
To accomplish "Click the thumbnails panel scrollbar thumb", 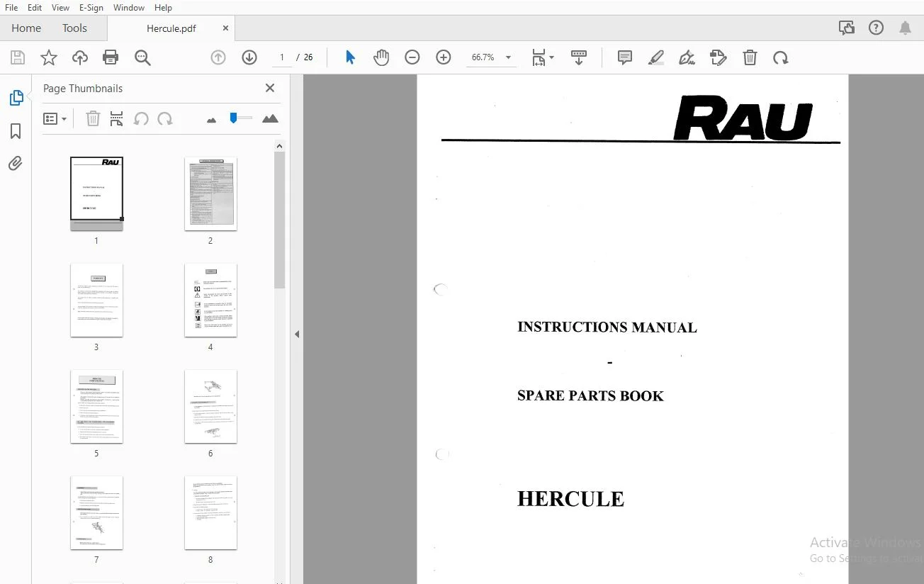I will (x=279, y=220).
